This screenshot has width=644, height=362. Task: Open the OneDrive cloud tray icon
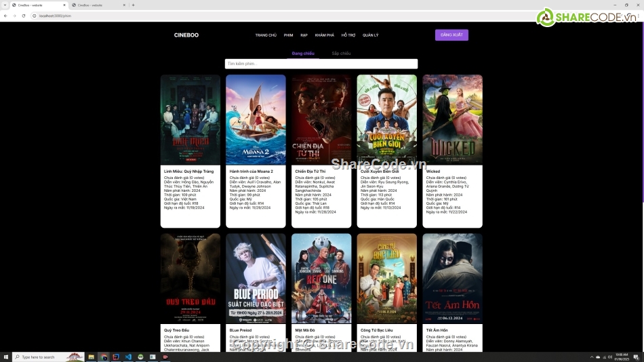tap(598, 357)
